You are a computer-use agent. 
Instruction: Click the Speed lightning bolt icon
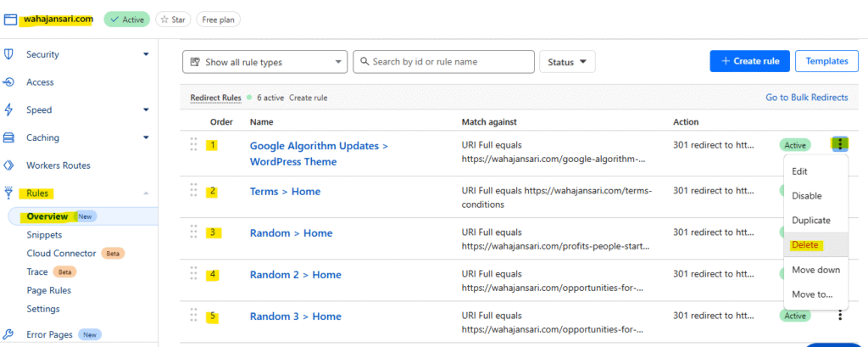click(x=9, y=109)
